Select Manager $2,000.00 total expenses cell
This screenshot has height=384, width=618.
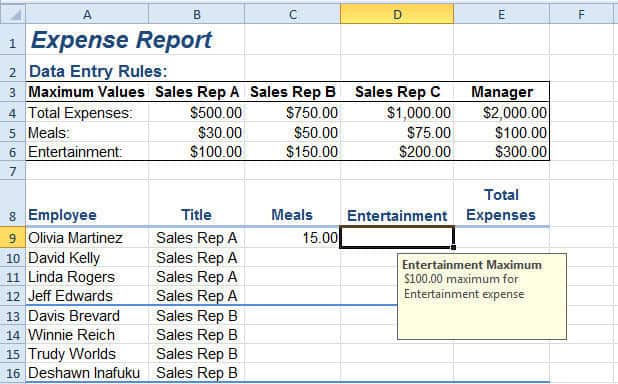pos(501,113)
